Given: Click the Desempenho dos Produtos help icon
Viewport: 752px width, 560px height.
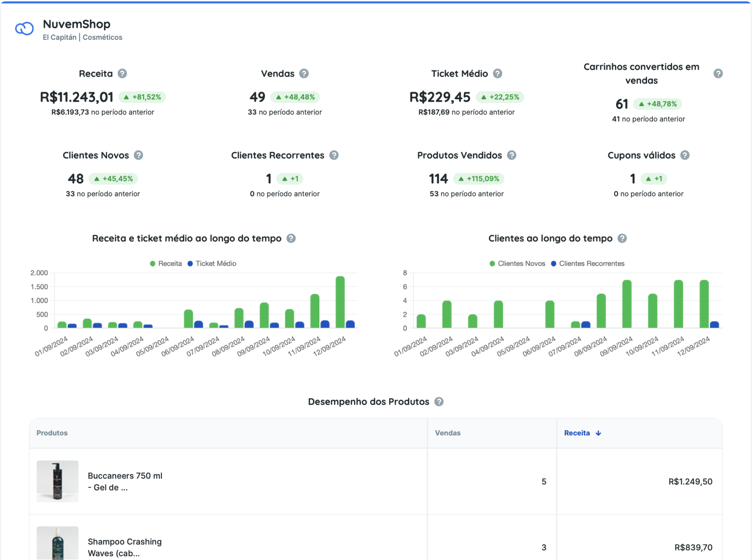Looking at the screenshot, I should [439, 402].
